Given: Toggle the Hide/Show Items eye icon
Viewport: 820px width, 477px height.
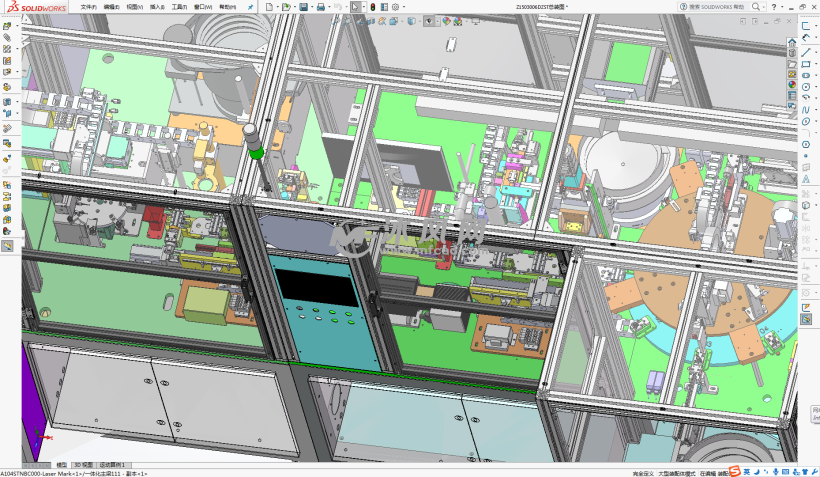Looking at the screenshot, I should (x=428, y=20).
